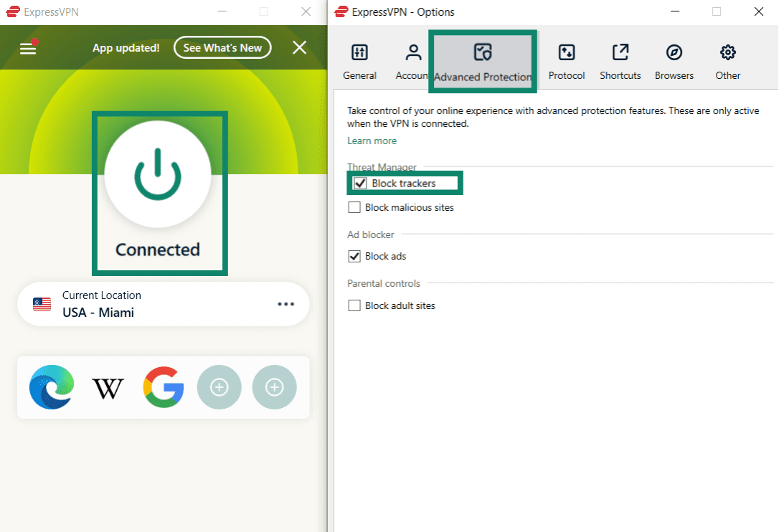
Task: Open Google shortcut
Action: coord(163,387)
